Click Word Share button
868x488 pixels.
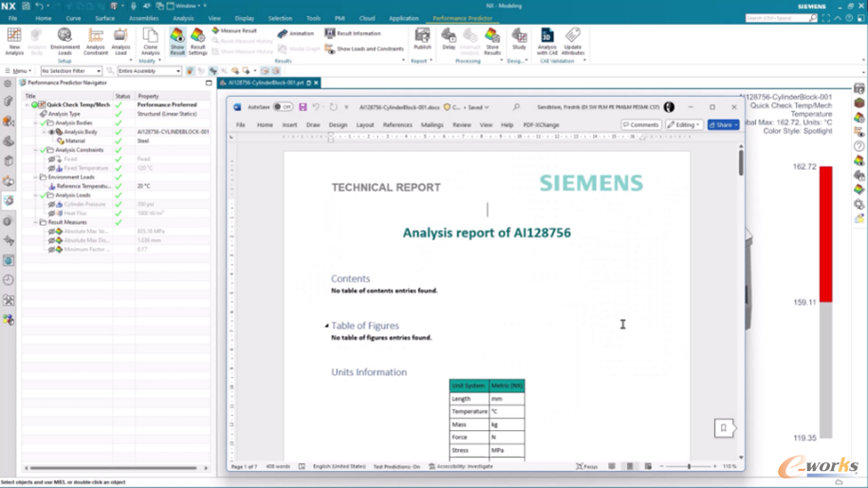click(x=723, y=124)
